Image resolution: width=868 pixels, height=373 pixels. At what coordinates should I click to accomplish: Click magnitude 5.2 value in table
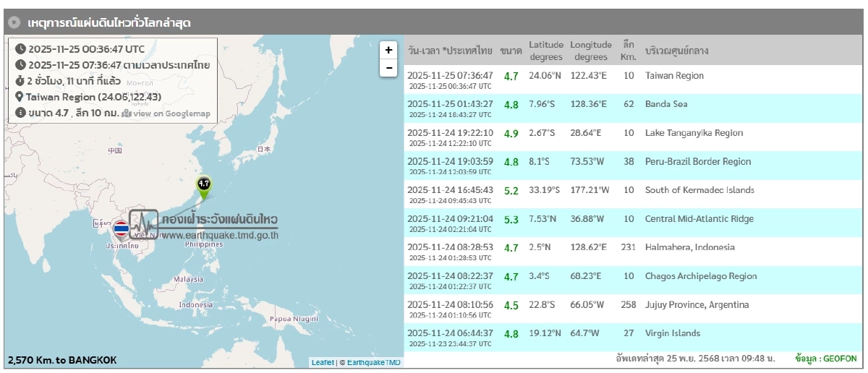pyautogui.click(x=511, y=191)
